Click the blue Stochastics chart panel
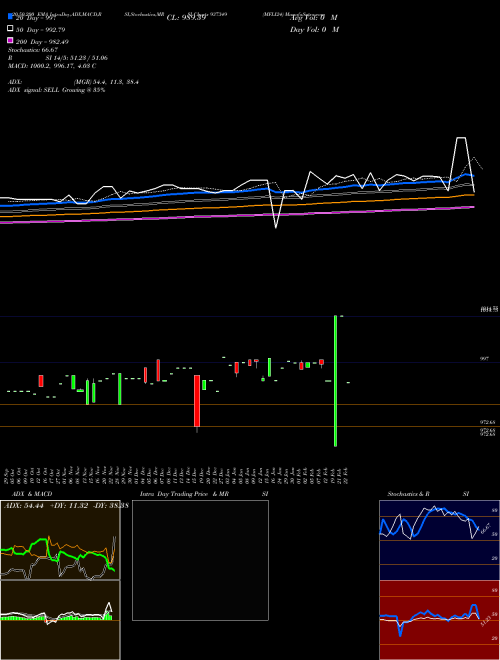 point(439,540)
